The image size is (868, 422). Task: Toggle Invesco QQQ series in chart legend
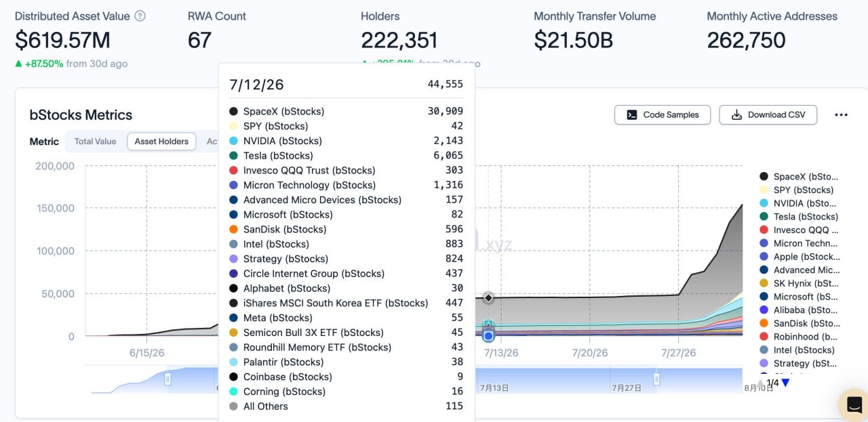(x=800, y=230)
